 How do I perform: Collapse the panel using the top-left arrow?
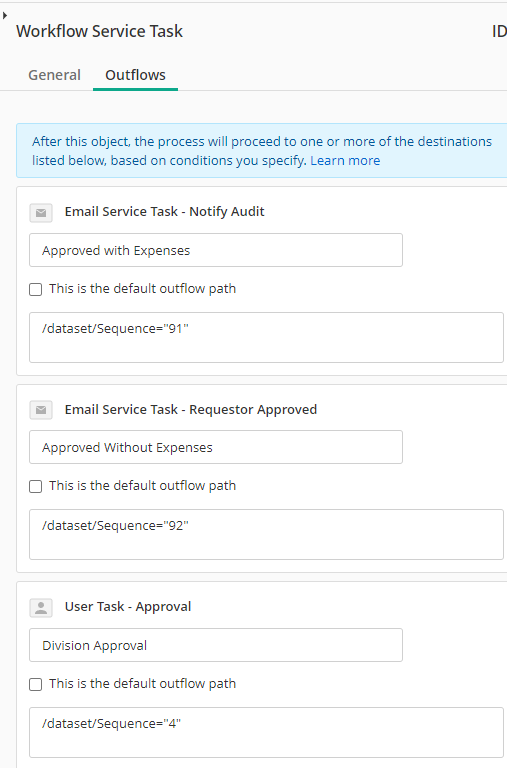5,16
